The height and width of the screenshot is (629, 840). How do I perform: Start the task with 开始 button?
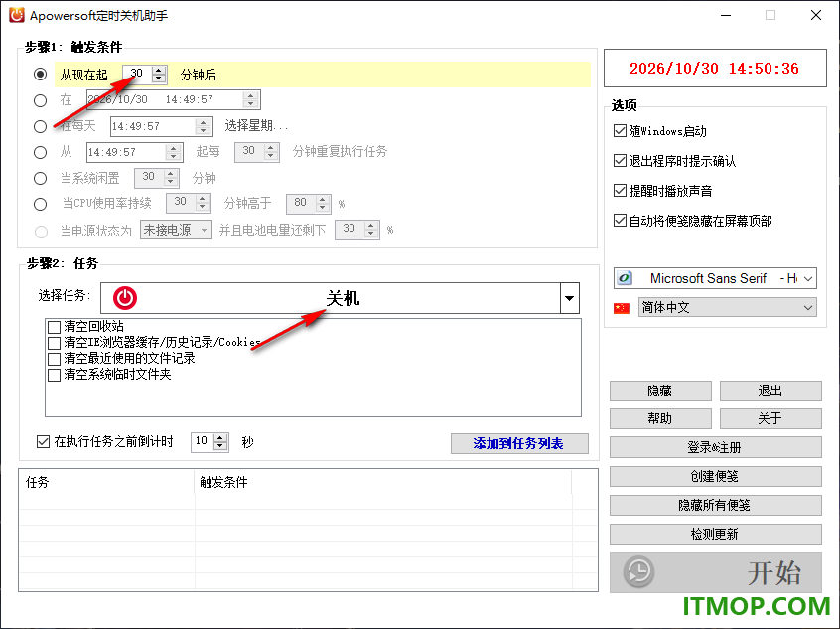(x=715, y=572)
